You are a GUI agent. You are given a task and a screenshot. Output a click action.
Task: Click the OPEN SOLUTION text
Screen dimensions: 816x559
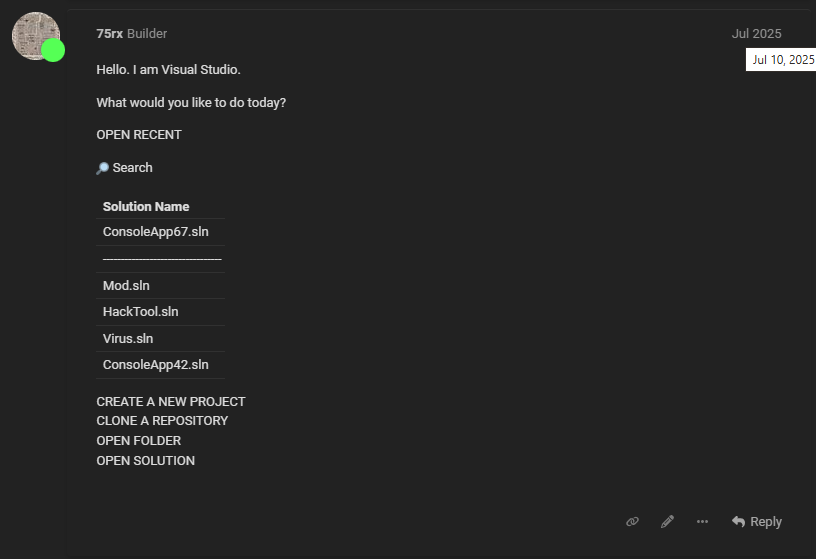click(145, 461)
